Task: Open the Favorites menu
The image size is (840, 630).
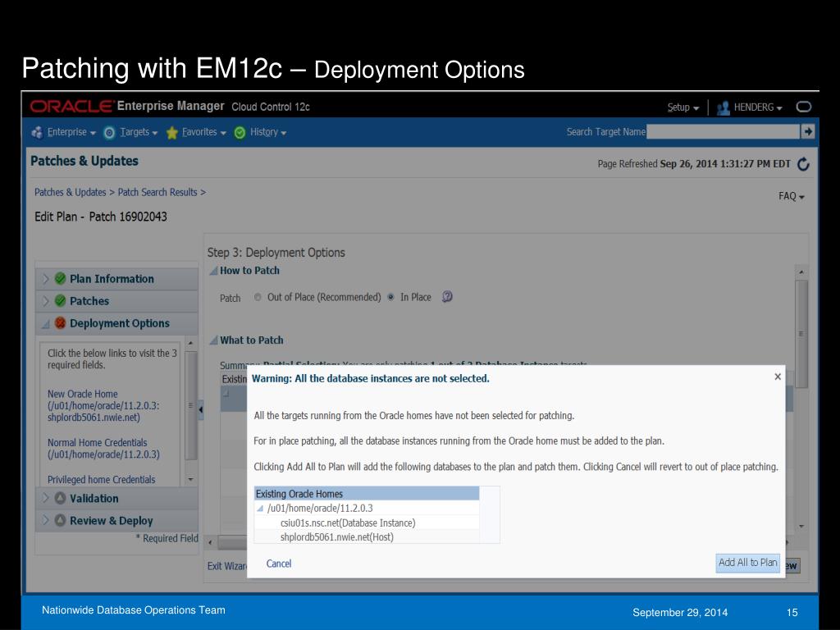Action: point(203,132)
